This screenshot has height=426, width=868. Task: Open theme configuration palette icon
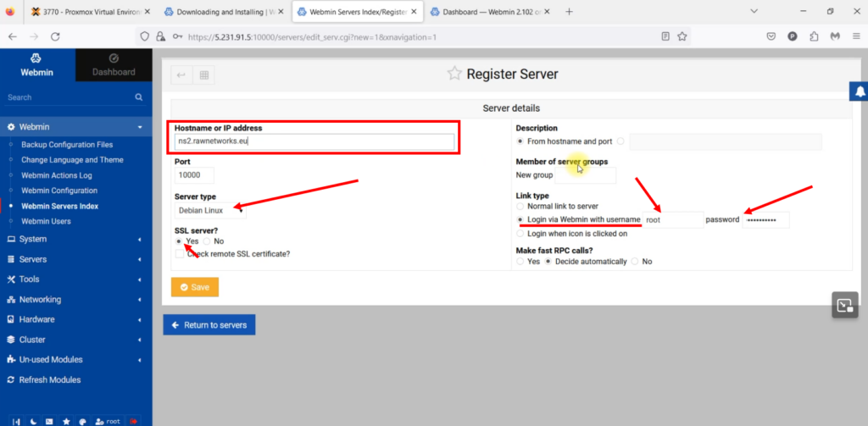click(82, 421)
